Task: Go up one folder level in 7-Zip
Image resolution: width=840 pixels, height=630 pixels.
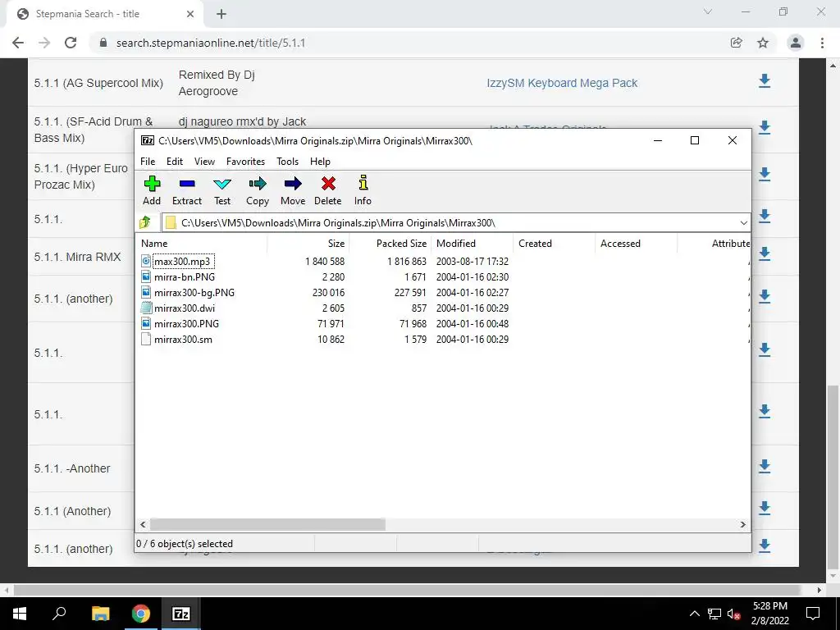Action: [x=145, y=222]
